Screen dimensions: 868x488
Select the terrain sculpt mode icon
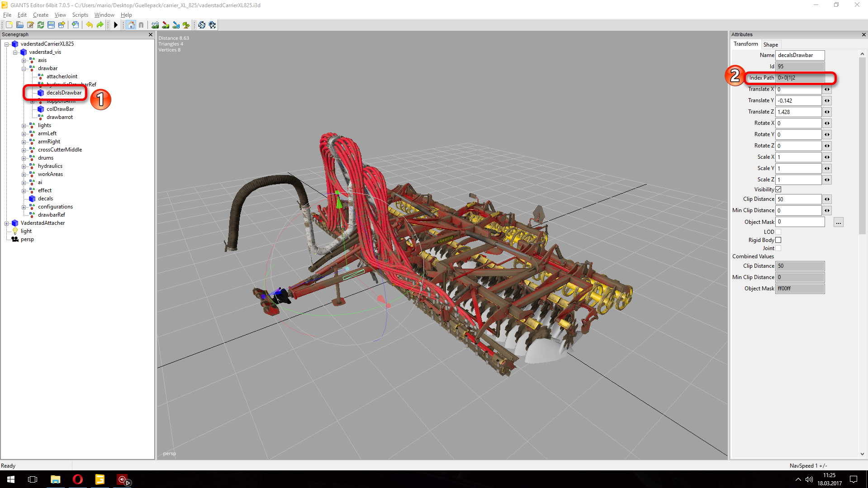(155, 25)
